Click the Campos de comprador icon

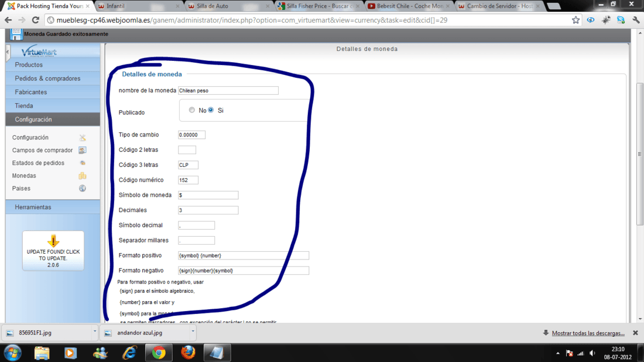pyautogui.click(x=83, y=151)
